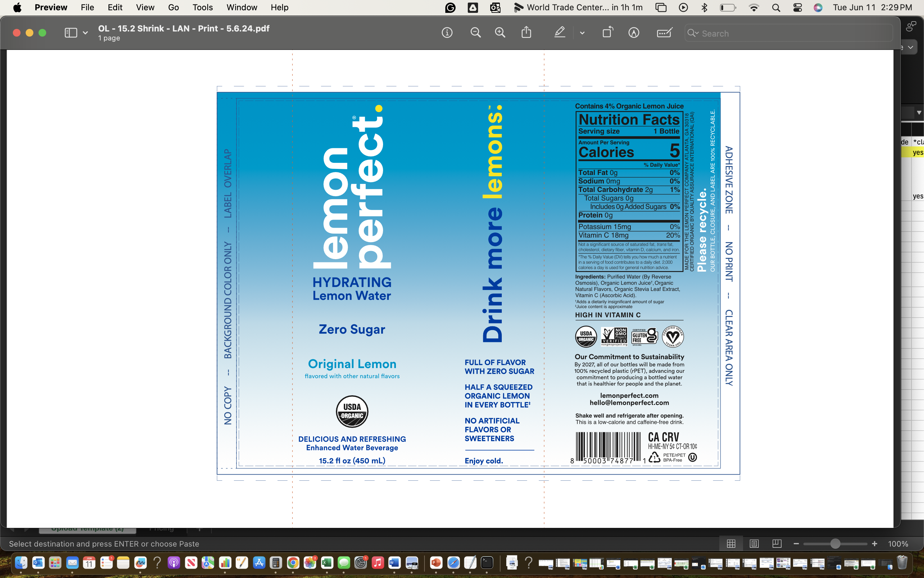Screen dimensions: 924x578
Task: Click the Grammarly menu bar icon
Action: click(x=450, y=8)
